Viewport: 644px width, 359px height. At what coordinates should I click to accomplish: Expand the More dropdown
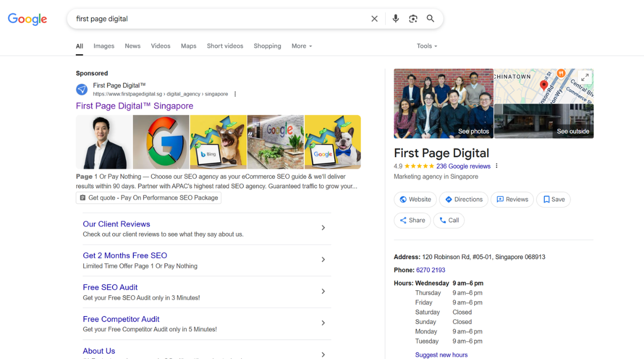302,46
